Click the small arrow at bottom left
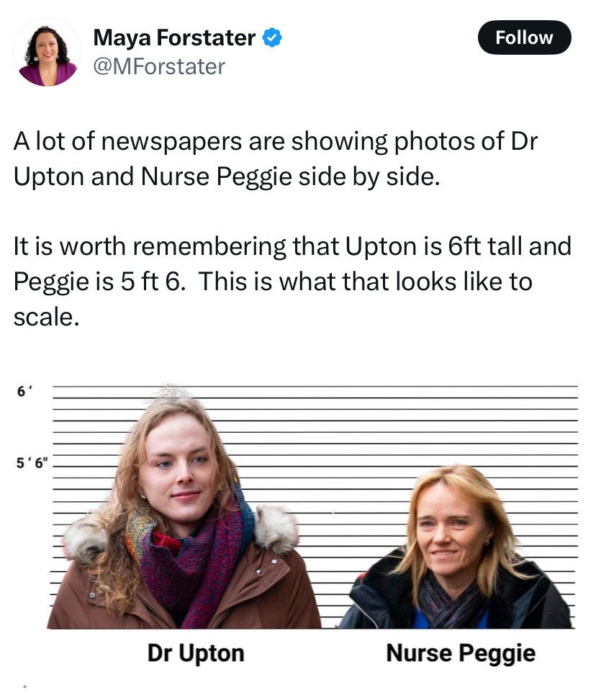 (24, 686)
